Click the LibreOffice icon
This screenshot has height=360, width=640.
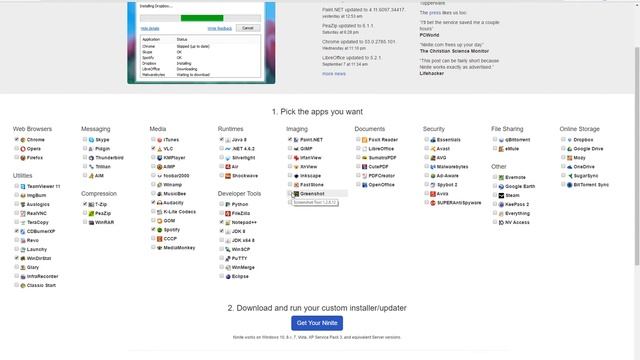pyautogui.click(x=364, y=149)
